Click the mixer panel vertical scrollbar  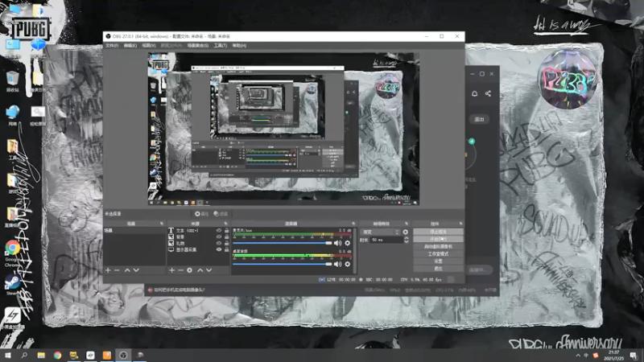(x=354, y=250)
